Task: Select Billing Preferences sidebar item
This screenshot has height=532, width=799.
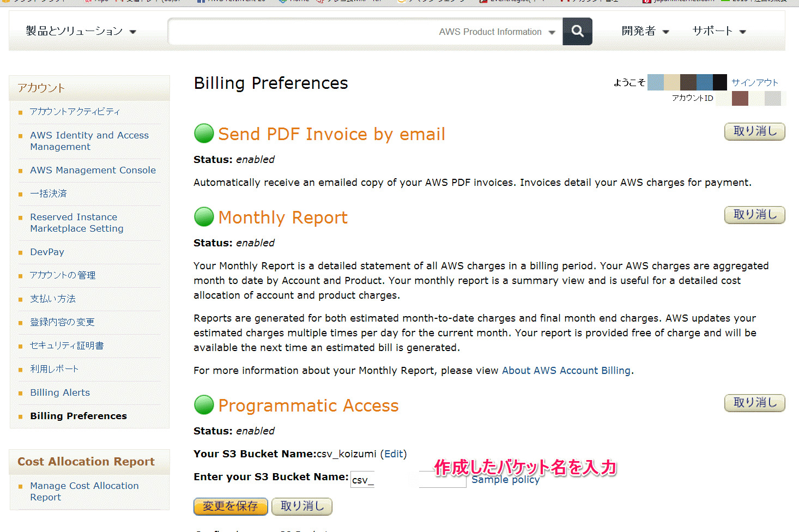Action: 78,416
